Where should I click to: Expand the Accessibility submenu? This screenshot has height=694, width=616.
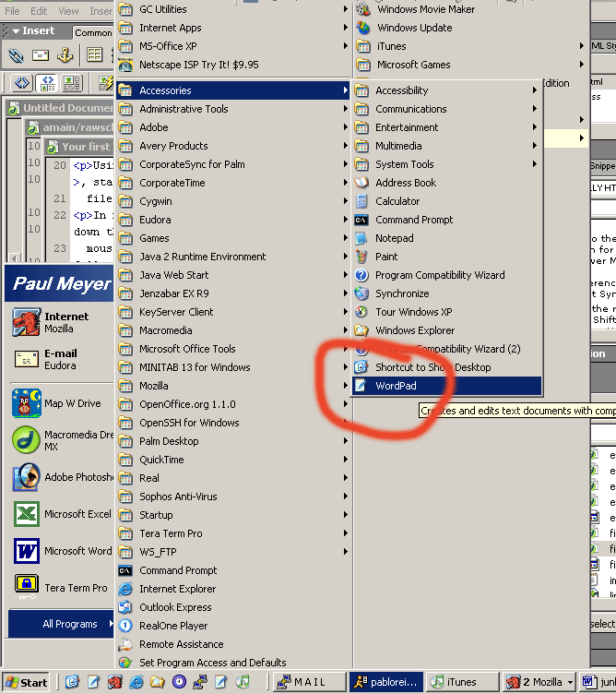point(446,90)
